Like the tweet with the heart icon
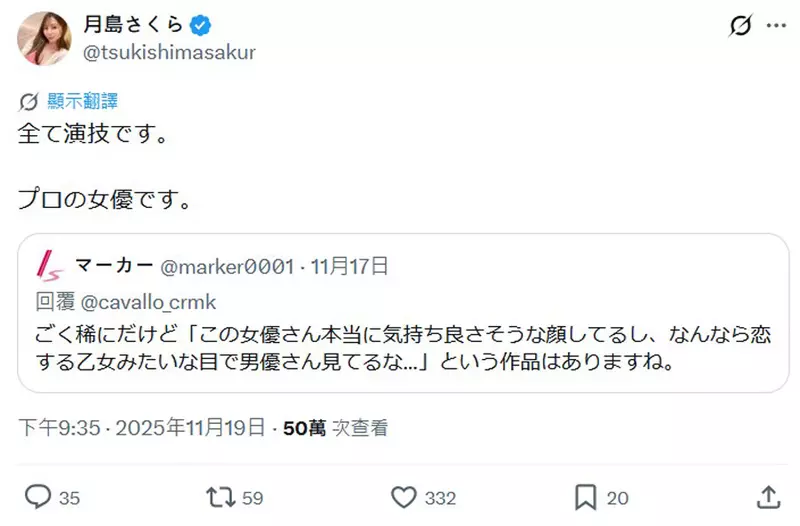Screen dimensions: 800x526 pyautogui.click(x=404, y=496)
